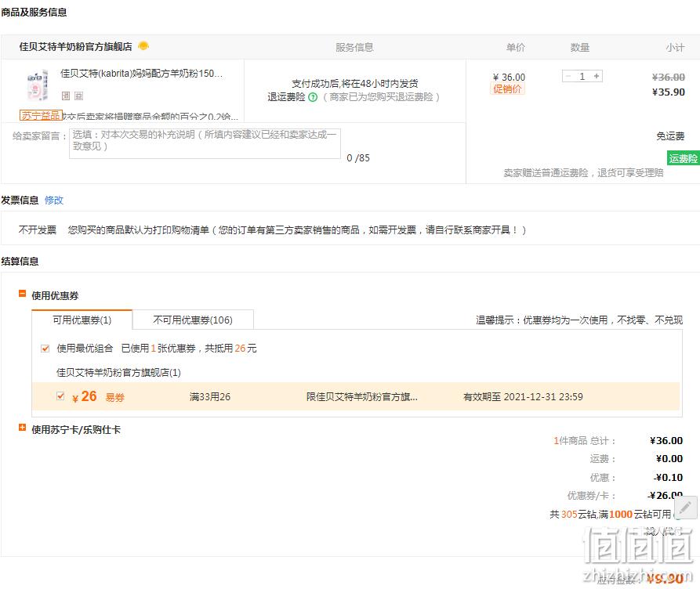Click the 满33用26 coupon condition text
The image size is (700, 589).
coord(210,397)
